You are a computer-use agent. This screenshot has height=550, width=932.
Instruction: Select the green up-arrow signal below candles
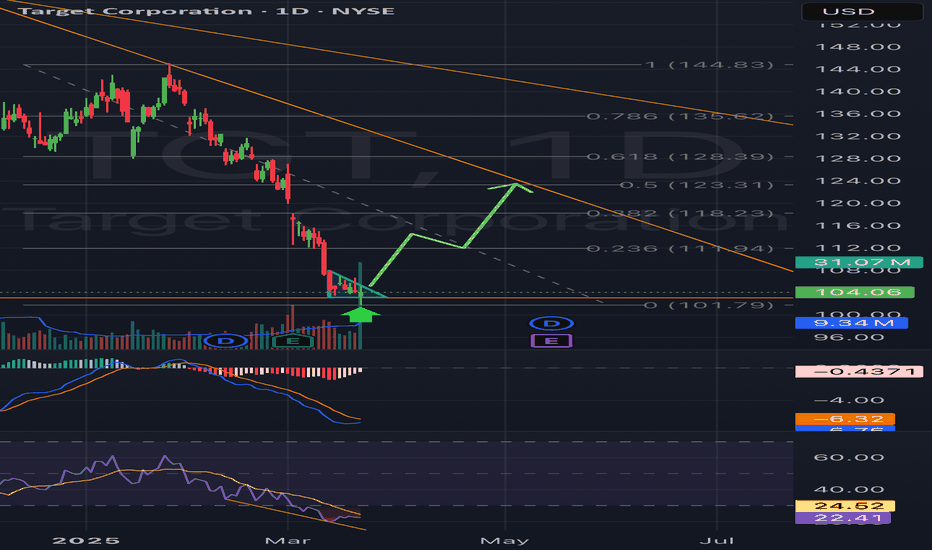[360, 315]
